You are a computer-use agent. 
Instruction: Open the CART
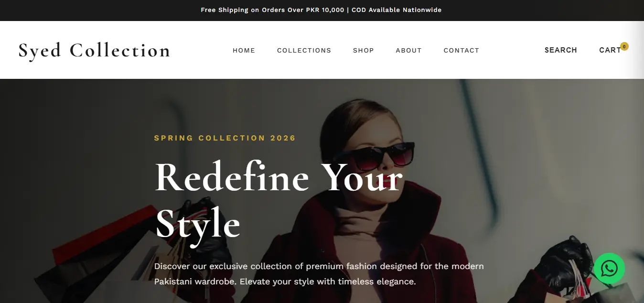pyautogui.click(x=610, y=50)
